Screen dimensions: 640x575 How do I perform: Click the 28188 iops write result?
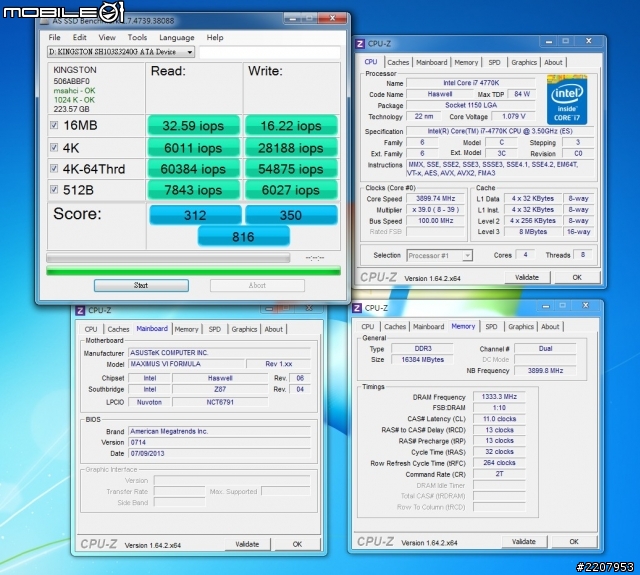(x=291, y=148)
